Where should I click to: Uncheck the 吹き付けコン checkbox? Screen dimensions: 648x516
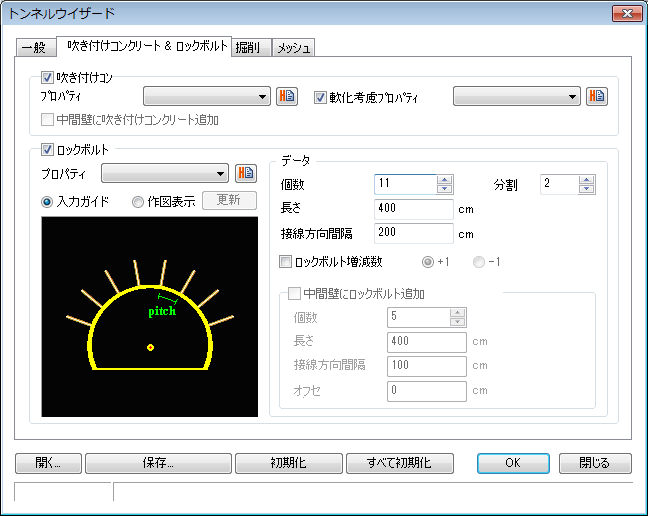(x=47, y=77)
